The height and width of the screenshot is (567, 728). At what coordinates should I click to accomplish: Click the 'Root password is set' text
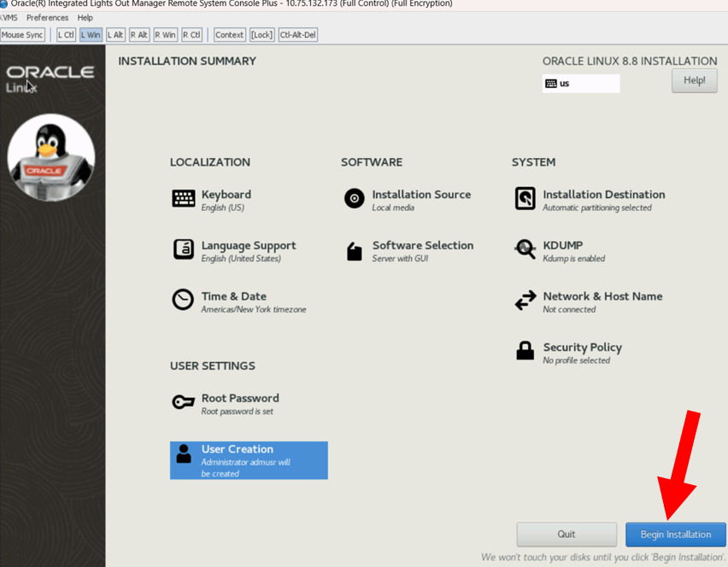coord(237,411)
